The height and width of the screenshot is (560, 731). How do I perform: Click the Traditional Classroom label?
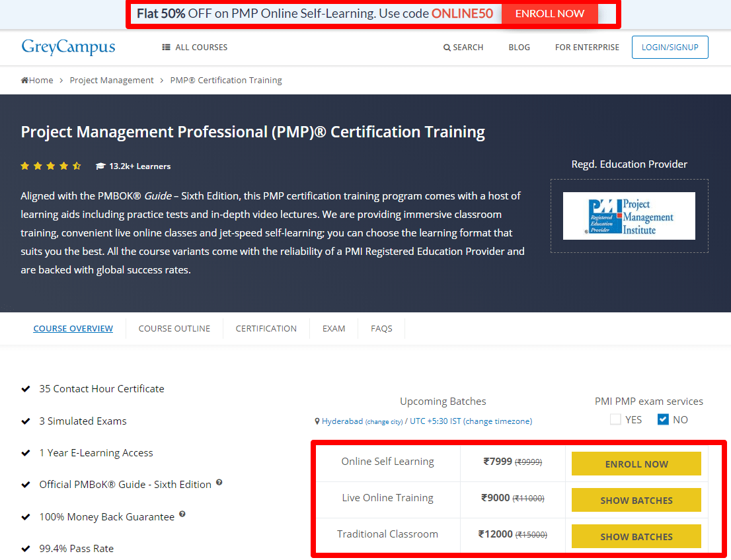(x=387, y=534)
